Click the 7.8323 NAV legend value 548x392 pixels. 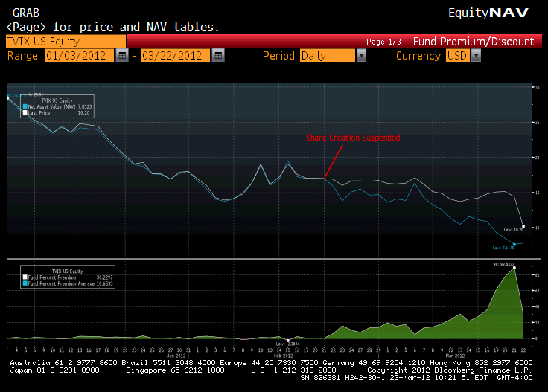pos(85,107)
